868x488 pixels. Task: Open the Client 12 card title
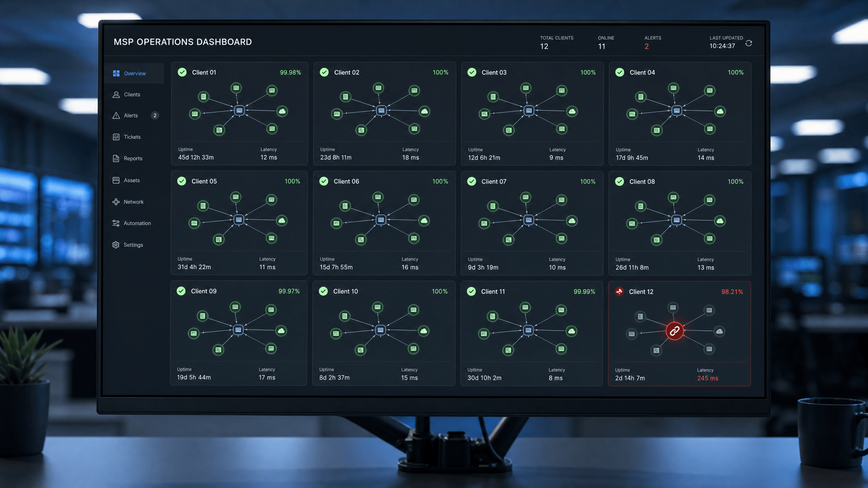pos(641,292)
